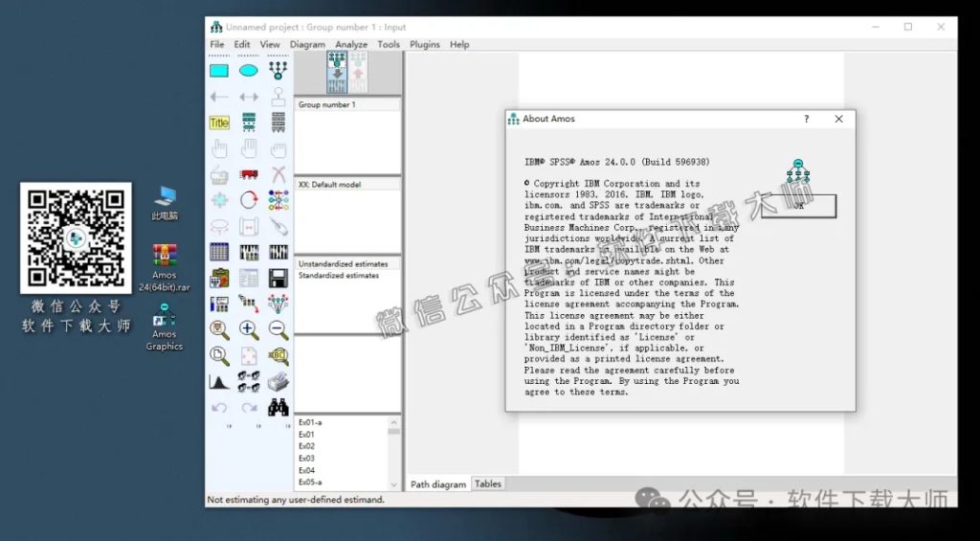Select the reflect indicators tool
The image size is (980, 541).
point(278,200)
